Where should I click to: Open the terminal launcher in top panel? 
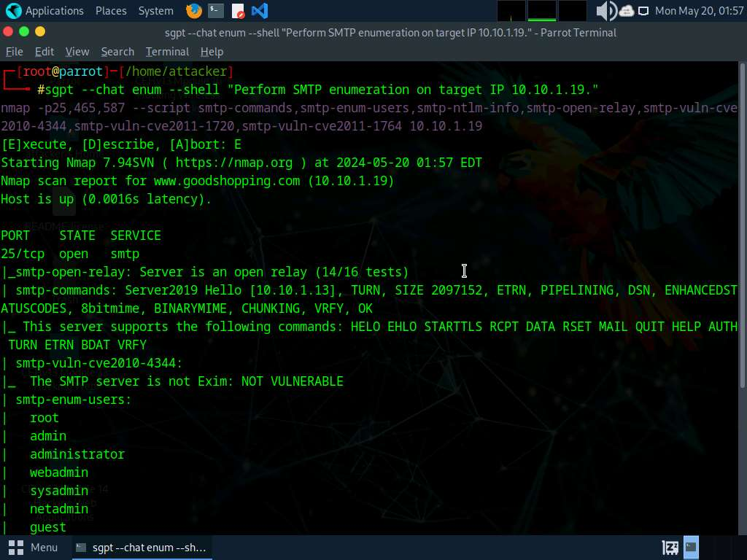(x=215, y=11)
